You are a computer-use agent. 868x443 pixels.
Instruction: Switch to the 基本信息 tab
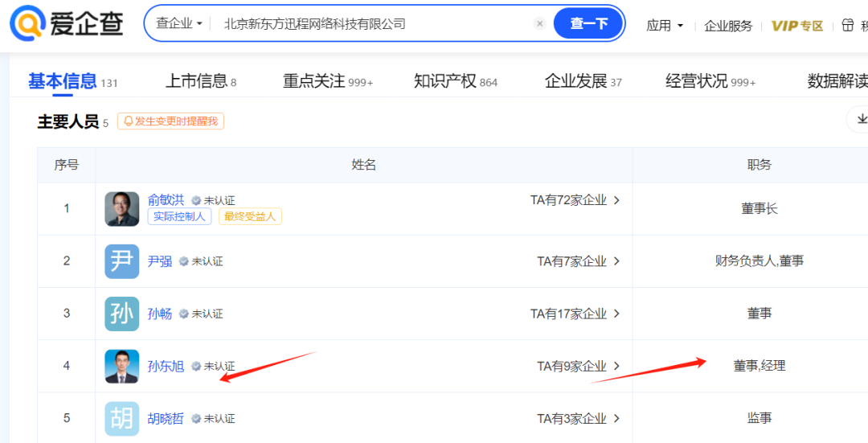click(x=72, y=81)
